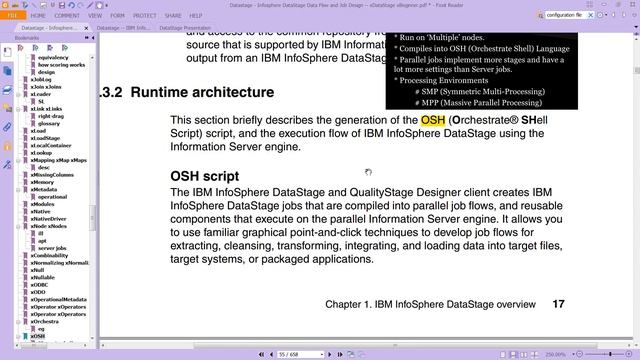Switch to the FORM ribbon tab
Viewport: 640px width, 360px height.
tap(118, 16)
